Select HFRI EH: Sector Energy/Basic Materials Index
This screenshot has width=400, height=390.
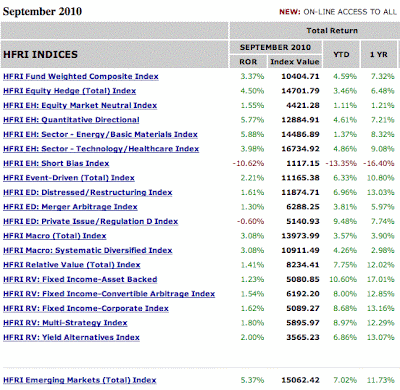[100, 135]
